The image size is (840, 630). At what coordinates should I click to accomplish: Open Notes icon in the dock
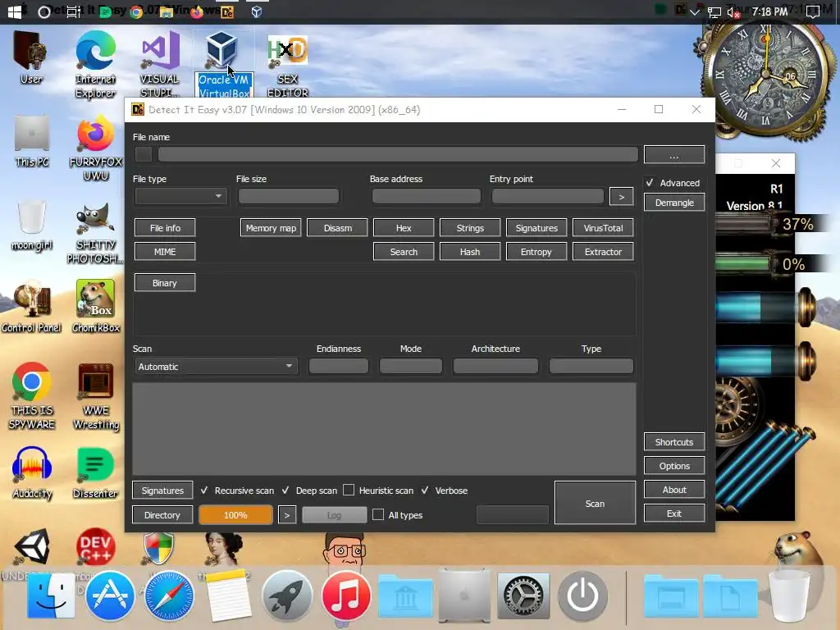(x=228, y=596)
